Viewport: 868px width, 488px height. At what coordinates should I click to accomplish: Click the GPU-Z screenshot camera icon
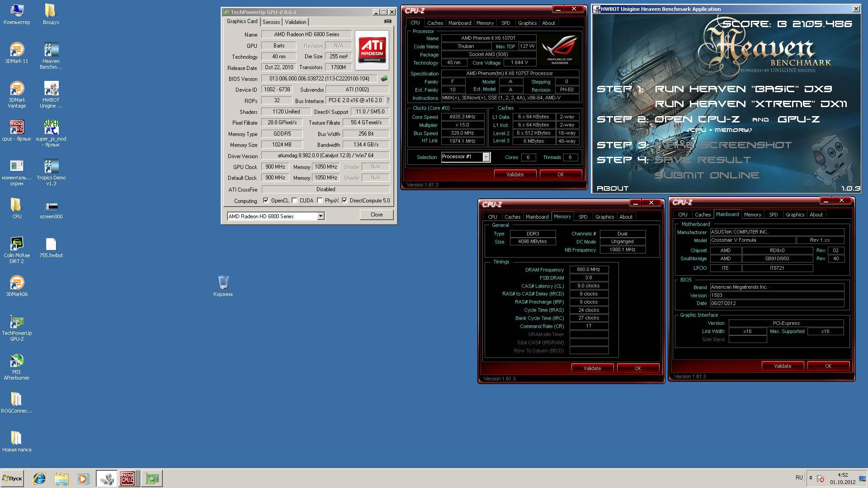(x=387, y=21)
